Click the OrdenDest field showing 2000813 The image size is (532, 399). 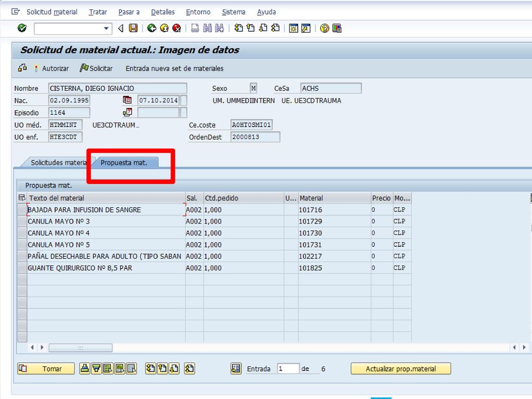coord(255,137)
